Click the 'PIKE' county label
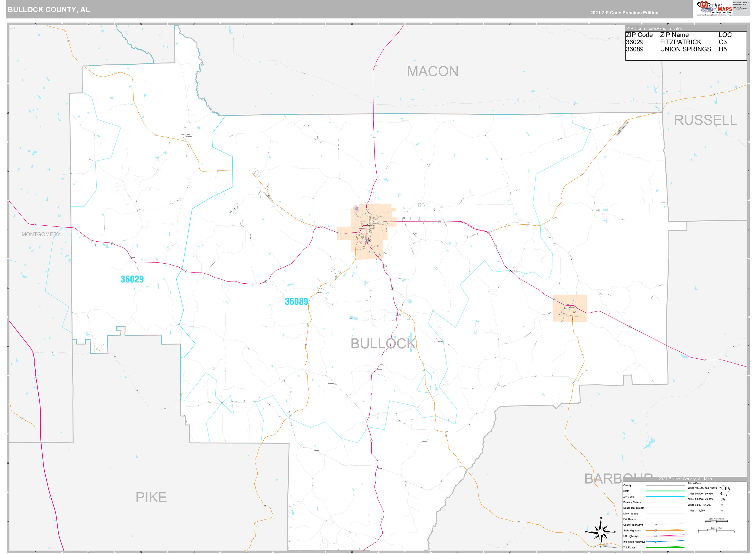 tap(151, 497)
